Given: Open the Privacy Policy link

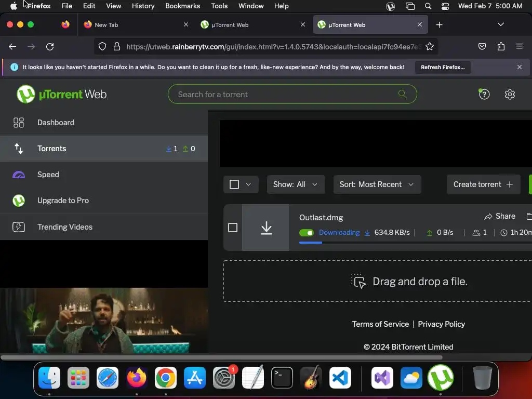Looking at the screenshot, I should [x=441, y=324].
